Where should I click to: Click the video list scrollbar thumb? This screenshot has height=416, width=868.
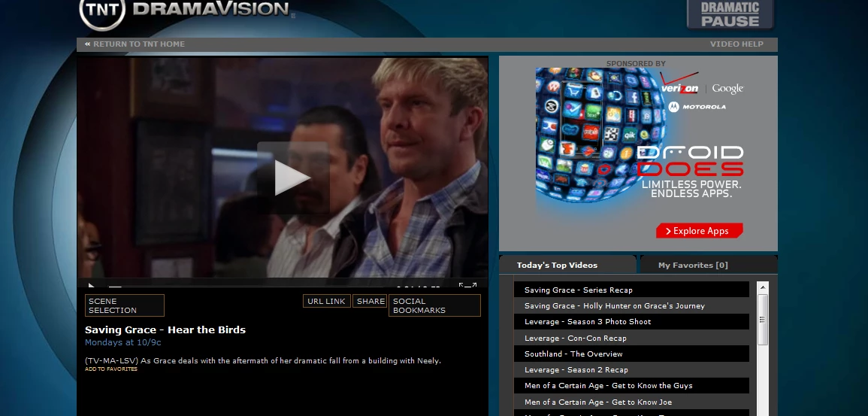coord(763,320)
